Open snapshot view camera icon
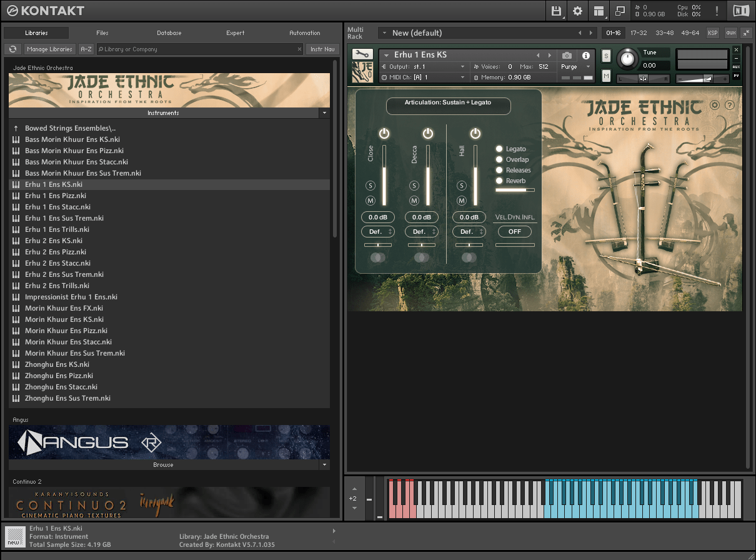 click(x=567, y=56)
